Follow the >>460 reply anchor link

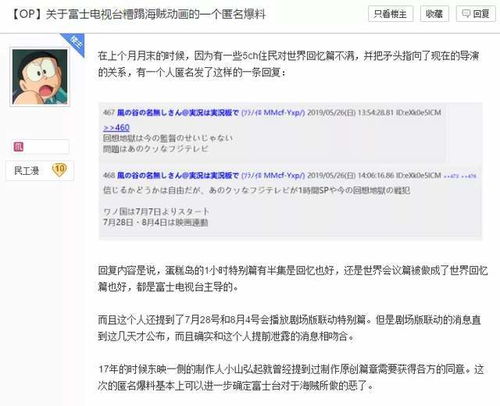116,127
